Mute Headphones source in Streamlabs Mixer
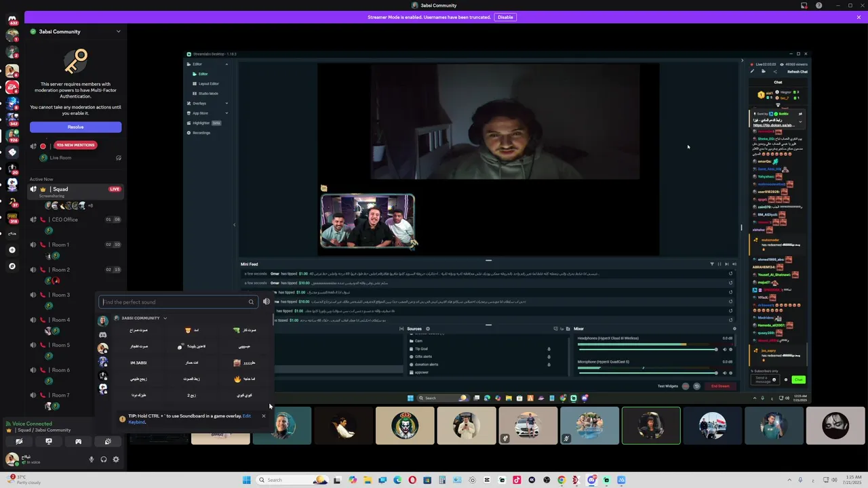This screenshot has width=868, height=488. click(x=724, y=349)
